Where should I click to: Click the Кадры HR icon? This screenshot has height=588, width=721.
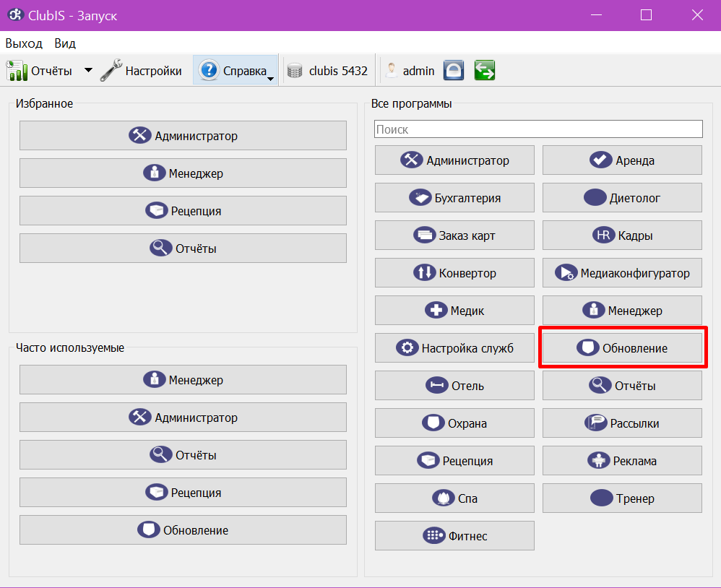[x=603, y=235]
